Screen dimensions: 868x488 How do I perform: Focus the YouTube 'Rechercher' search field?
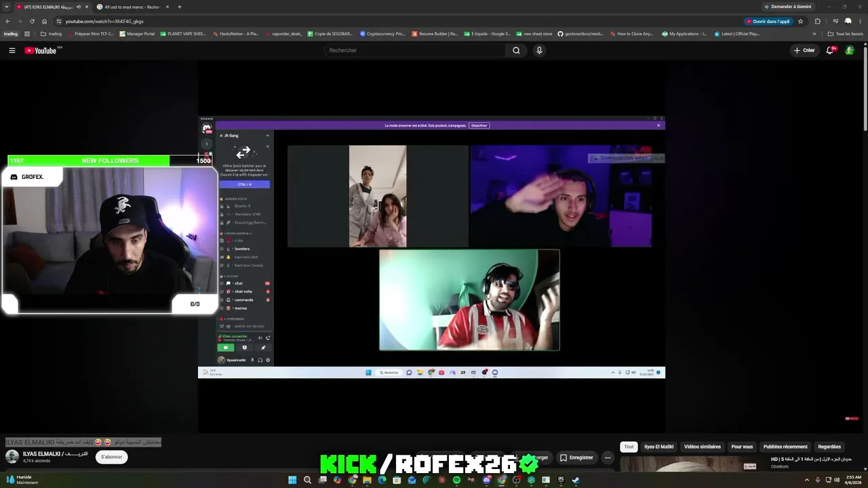414,50
